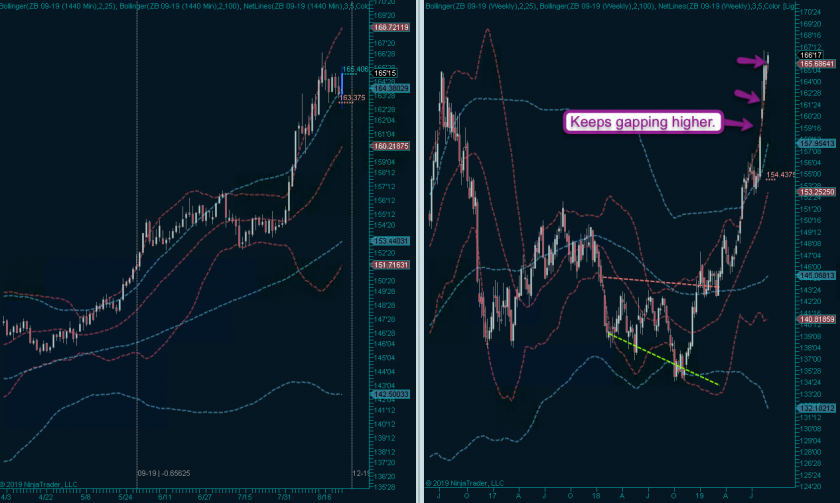Screen dimensions: 840x503
Task: Click the 7/15 date on left time axis
Action: [245, 497]
